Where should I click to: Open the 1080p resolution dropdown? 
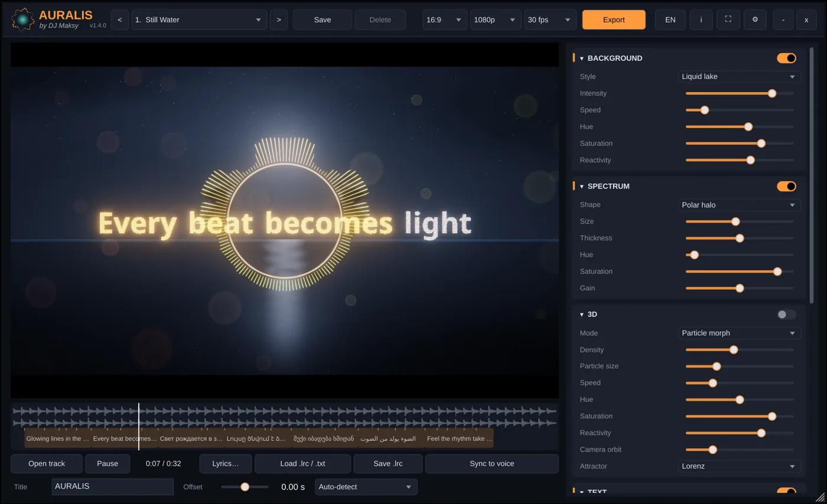(x=496, y=19)
